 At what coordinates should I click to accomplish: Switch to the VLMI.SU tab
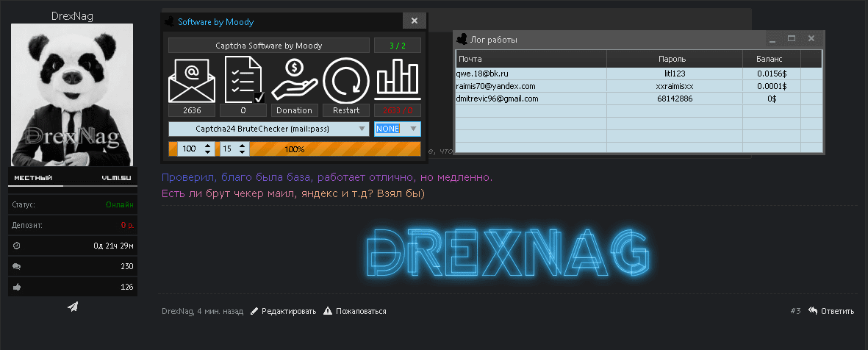118,178
